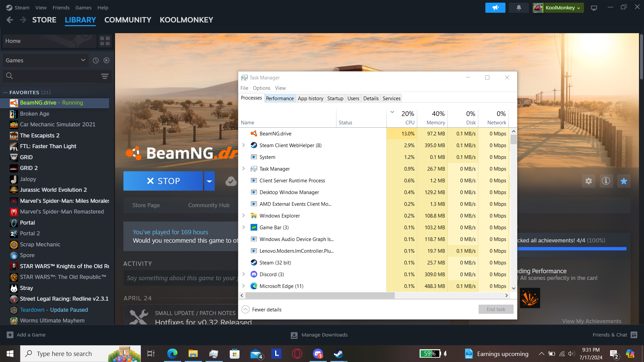Click the Steam announcements megaphone icon
This screenshot has width=644, height=362.
[495, 7]
